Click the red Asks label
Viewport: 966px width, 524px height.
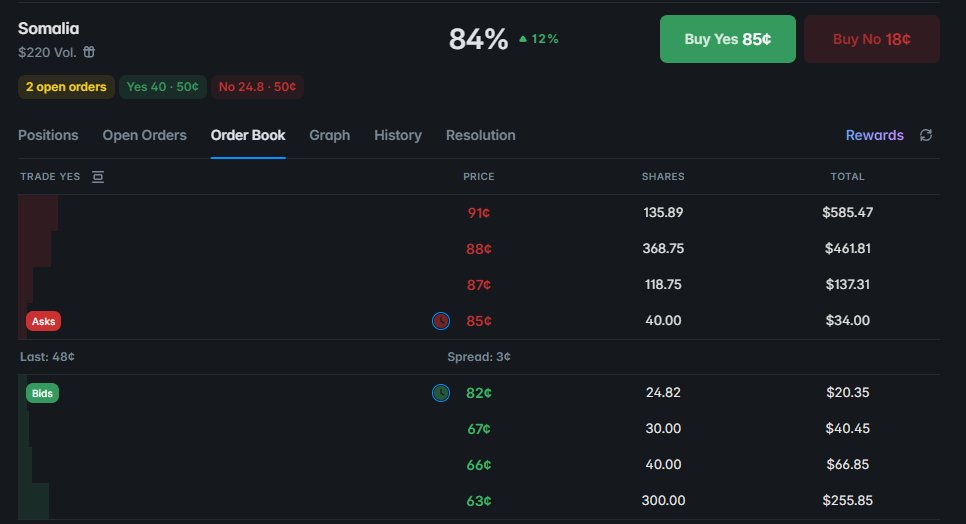click(43, 321)
